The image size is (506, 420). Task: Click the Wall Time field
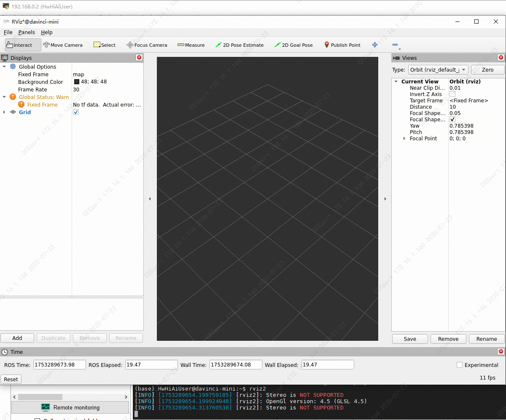click(236, 365)
